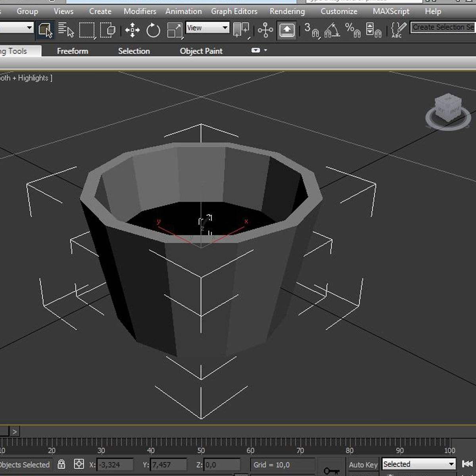Toggle Window/Crossing selection mode
Screen dimensions: 476x476
pos(107,30)
